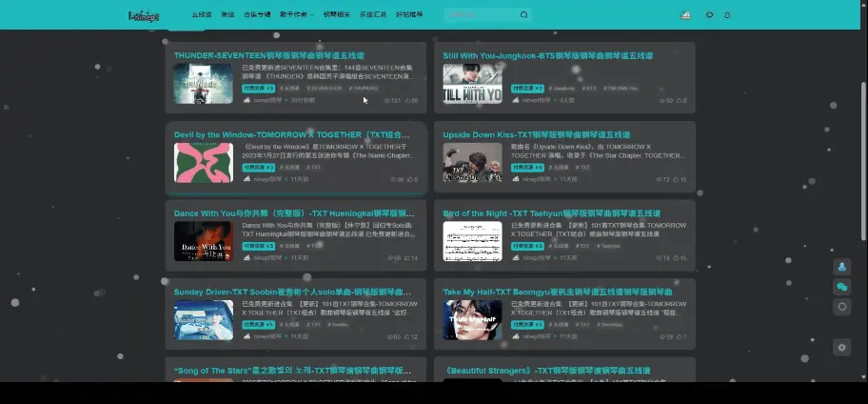The image size is (868, 404).
Task: Click author avatar on THUNDER-SEVENTEEN card
Action: (x=247, y=100)
